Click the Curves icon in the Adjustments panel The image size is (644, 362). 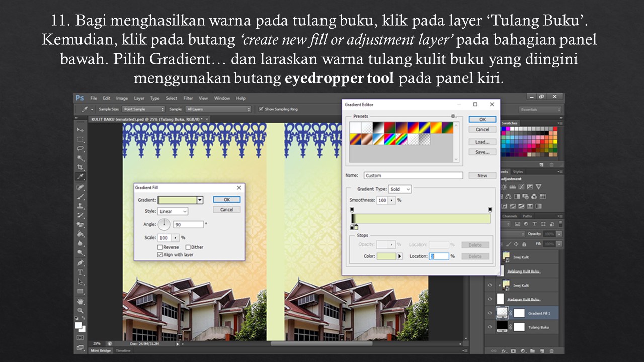[521, 186]
